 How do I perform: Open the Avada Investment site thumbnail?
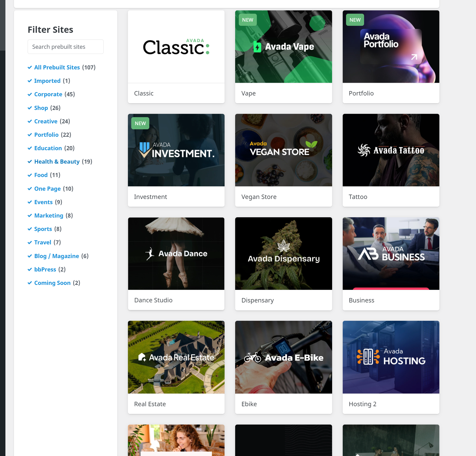176,150
